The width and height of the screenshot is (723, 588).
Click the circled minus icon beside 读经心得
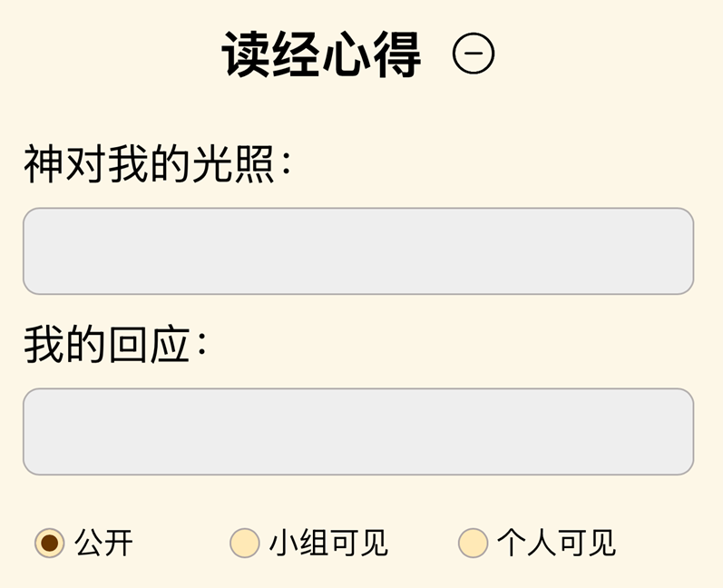(473, 54)
